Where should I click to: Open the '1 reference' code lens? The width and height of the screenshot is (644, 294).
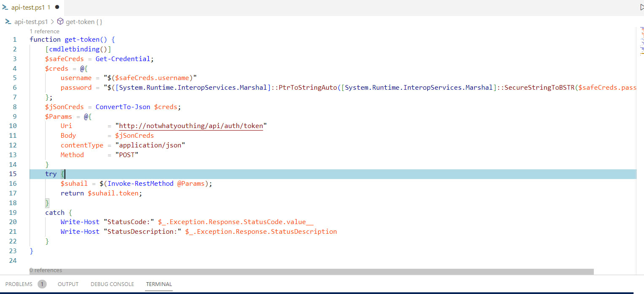[44, 31]
